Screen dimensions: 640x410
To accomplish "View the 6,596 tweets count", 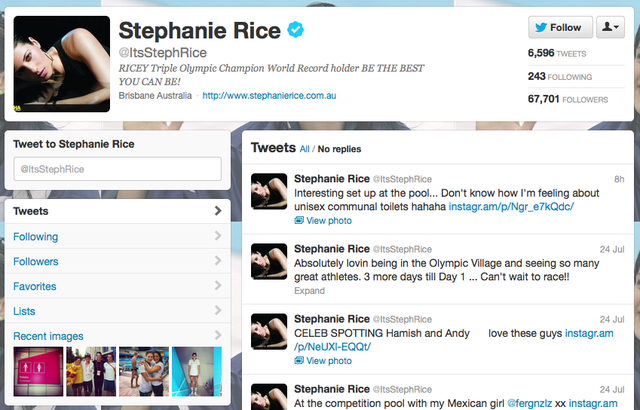I will coord(557,53).
